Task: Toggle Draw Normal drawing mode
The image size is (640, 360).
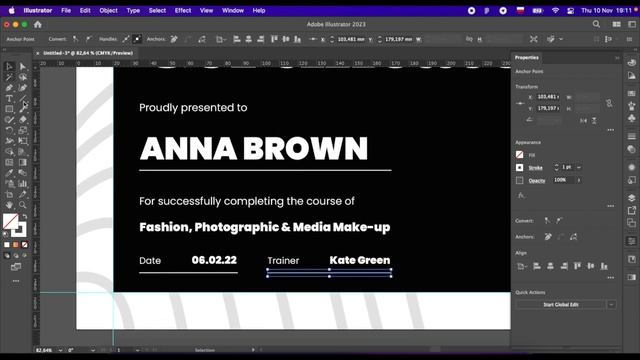Action: [7, 256]
